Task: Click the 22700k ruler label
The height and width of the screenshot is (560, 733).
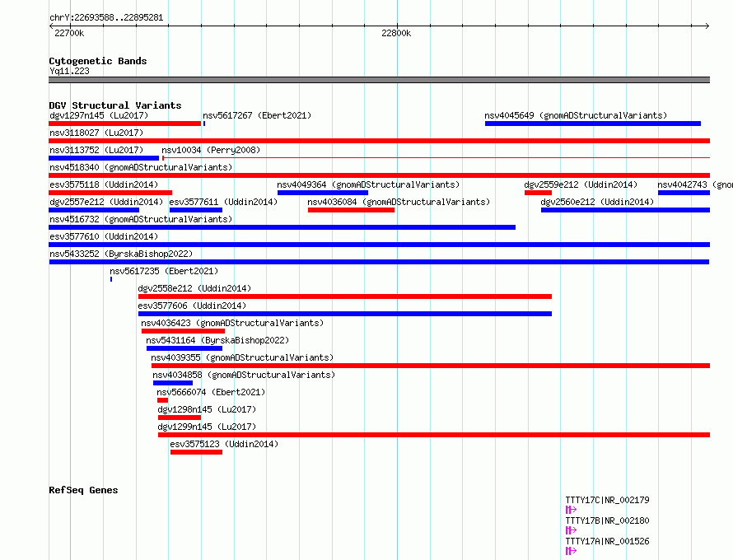Action: pos(69,33)
